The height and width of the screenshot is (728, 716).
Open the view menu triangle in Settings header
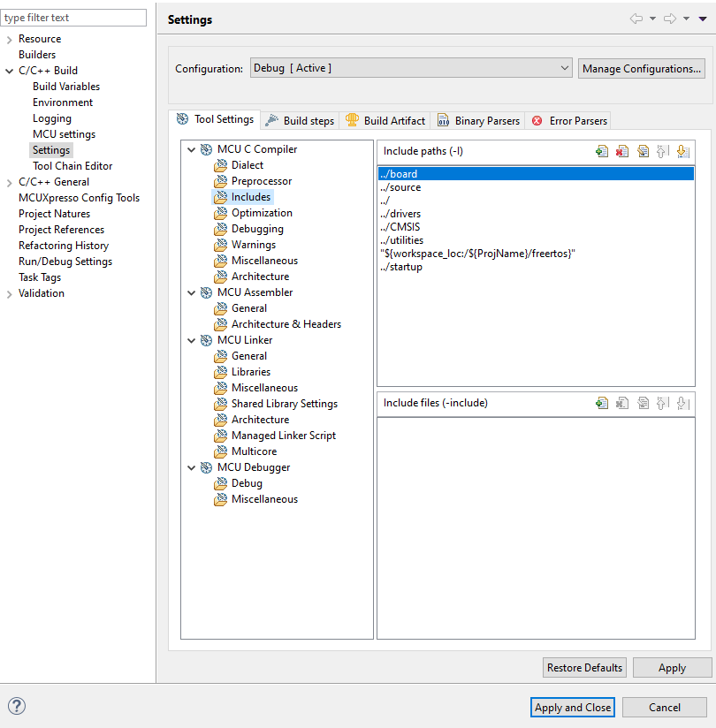tap(703, 19)
